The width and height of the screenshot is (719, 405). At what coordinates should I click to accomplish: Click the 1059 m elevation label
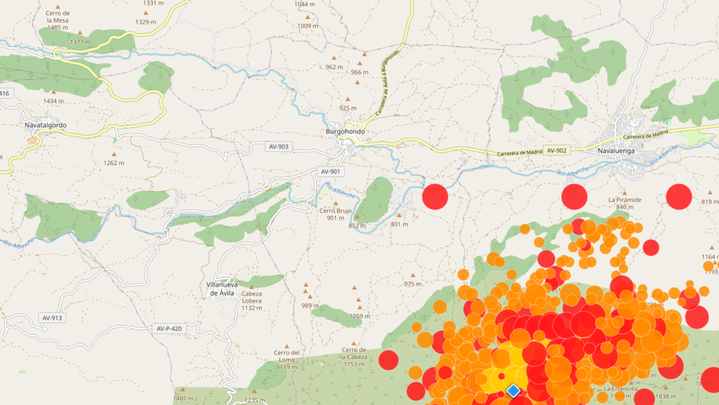click(x=360, y=316)
